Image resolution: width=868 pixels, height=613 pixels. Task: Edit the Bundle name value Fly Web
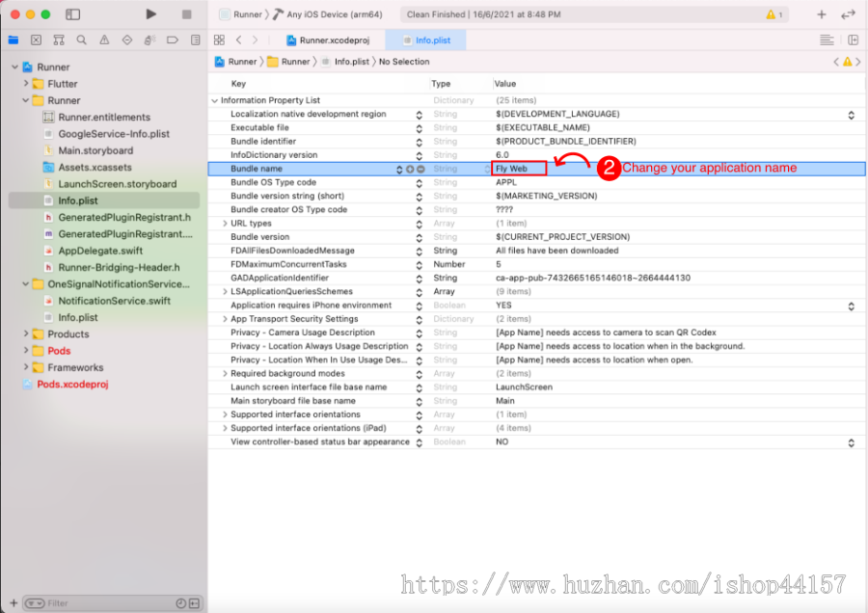point(519,169)
